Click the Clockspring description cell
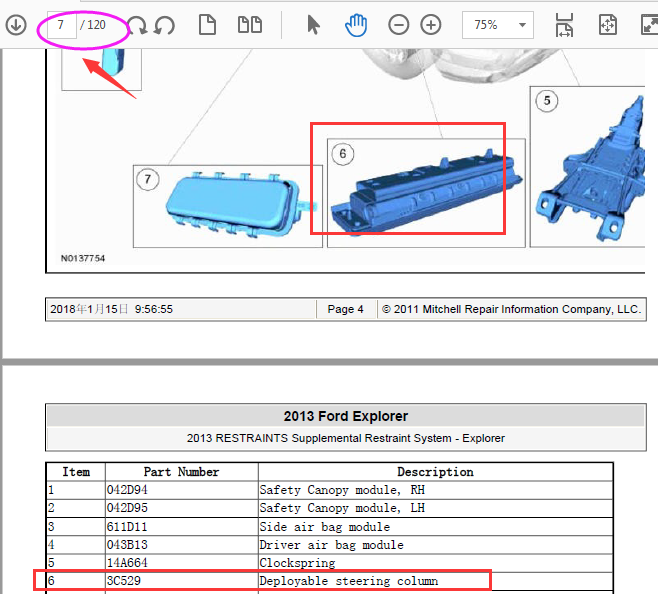Screen dimensions: 658x594 [436, 563]
